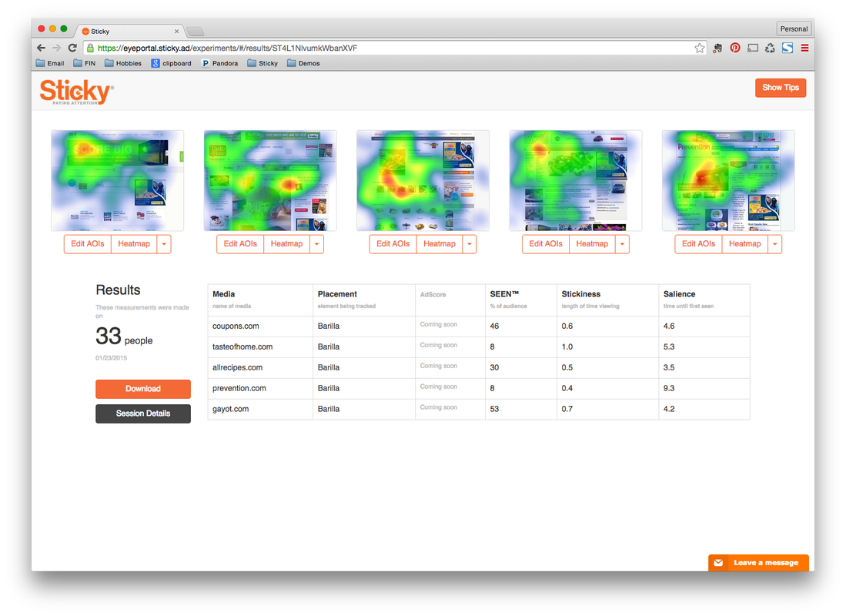Open the fourth heatmap thumbnail

click(x=575, y=180)
